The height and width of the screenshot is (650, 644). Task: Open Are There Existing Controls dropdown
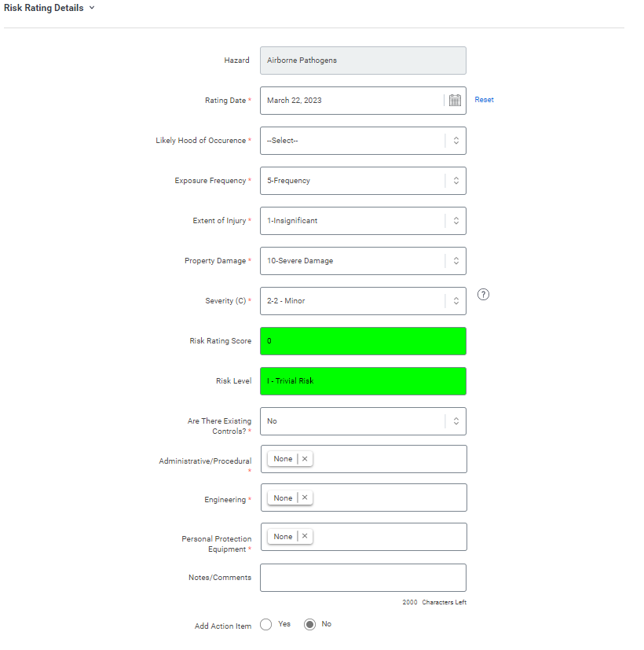coord(363,421)
